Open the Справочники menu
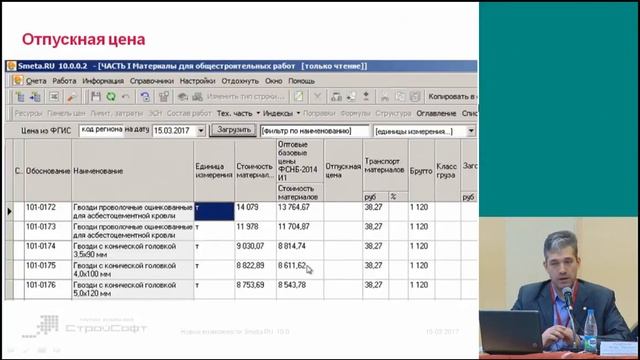Image resolution: width=640 pixels, height=360 pixels. (x=151, y=81)
